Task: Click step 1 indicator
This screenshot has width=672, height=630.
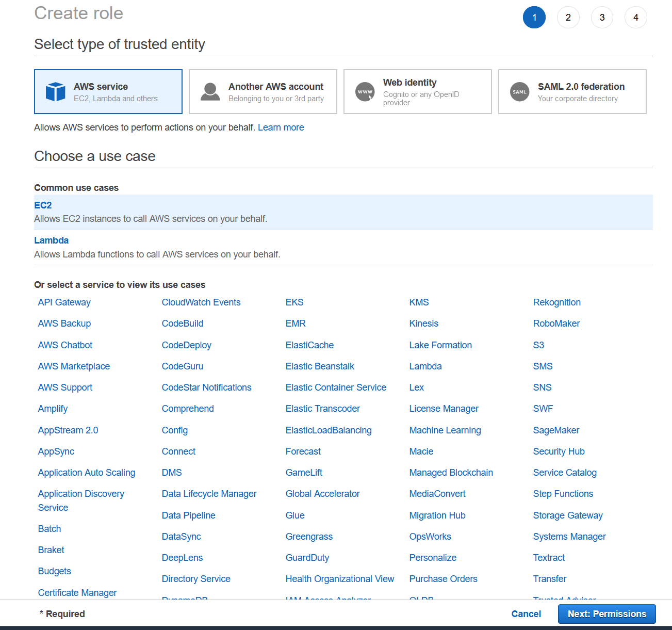Action: [x=534, y=18]
